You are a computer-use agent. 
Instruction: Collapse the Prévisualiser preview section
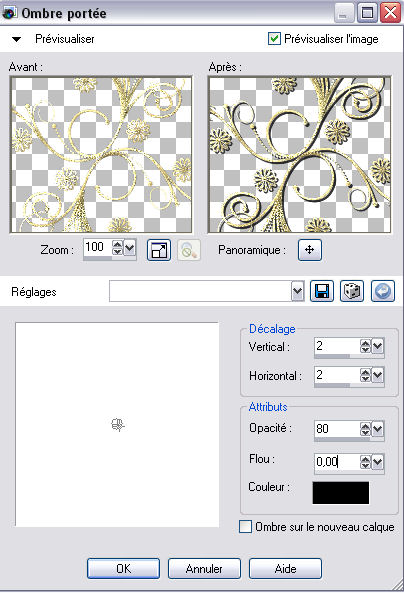[x=17, y=39]
